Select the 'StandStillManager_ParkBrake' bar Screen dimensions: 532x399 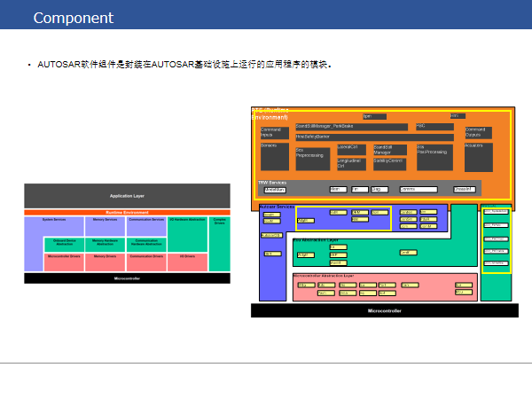351,127
